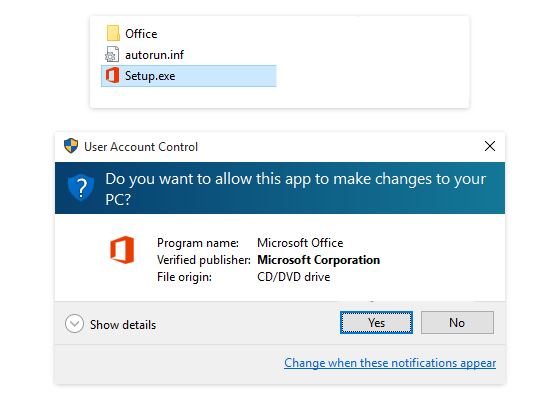Close the User Account Control dialog

(x=490, y=146)
